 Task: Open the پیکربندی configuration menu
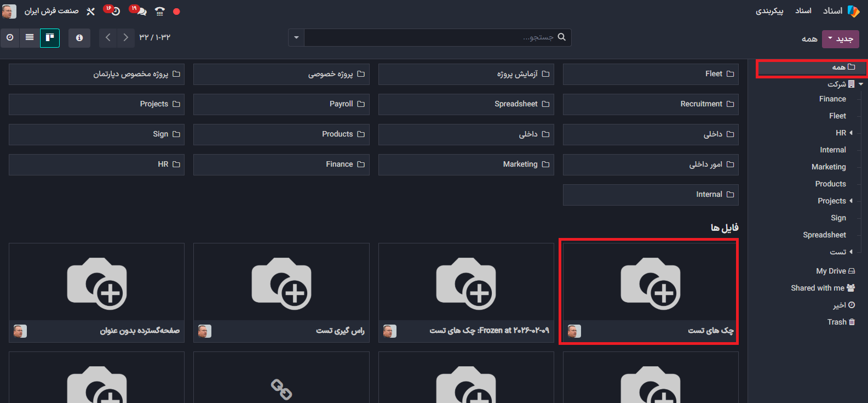(x=769, y=11)
